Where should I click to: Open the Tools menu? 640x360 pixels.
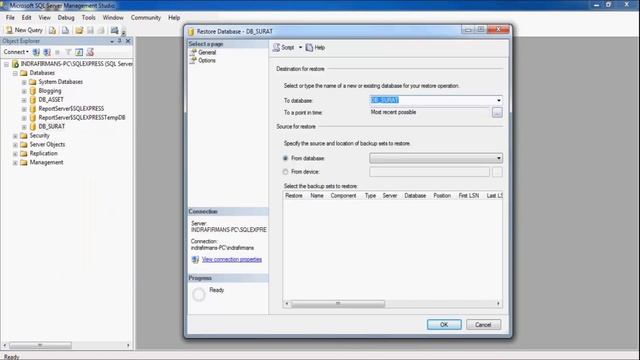88,18
